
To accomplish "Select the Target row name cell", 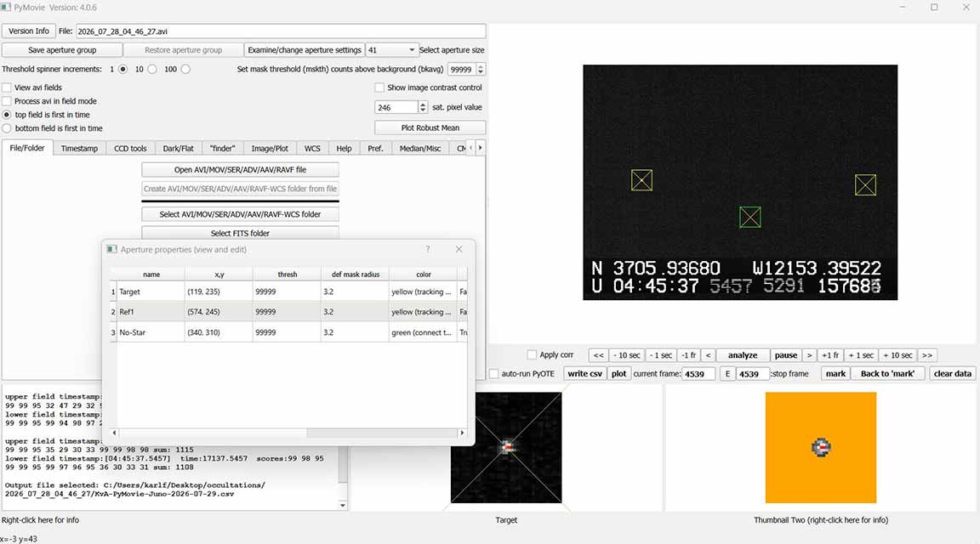I will coord(151,292).
